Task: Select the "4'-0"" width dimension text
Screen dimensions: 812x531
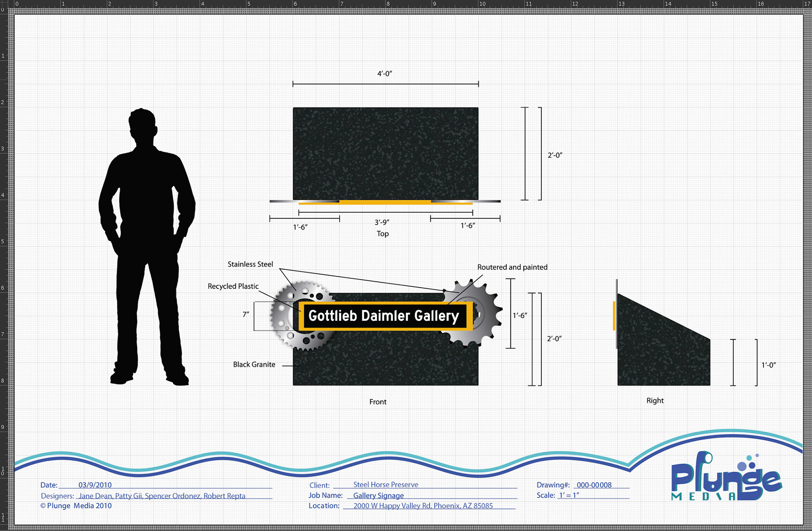Action: [x=385, y=74]
